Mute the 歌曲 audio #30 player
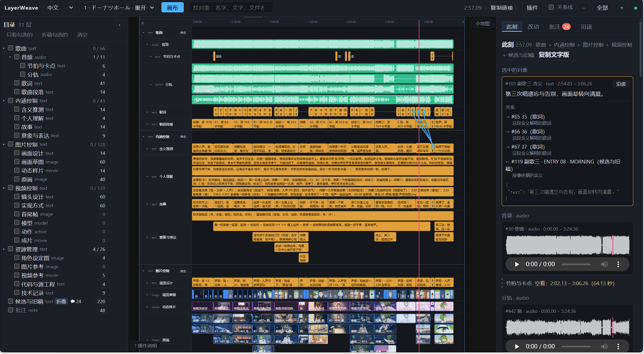This screenshot has height=354, width=644. [x=604, y=264]
